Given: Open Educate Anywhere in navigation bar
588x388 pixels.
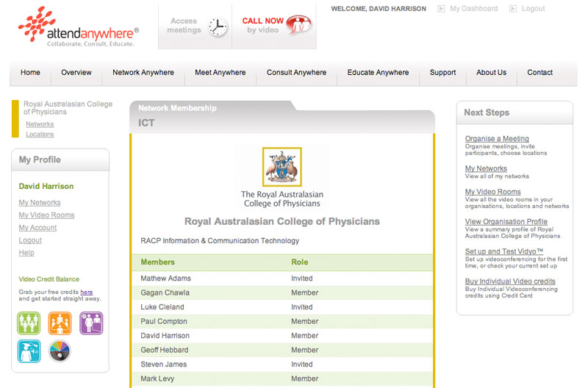Looking at the screenshot, I should [378, 72].
